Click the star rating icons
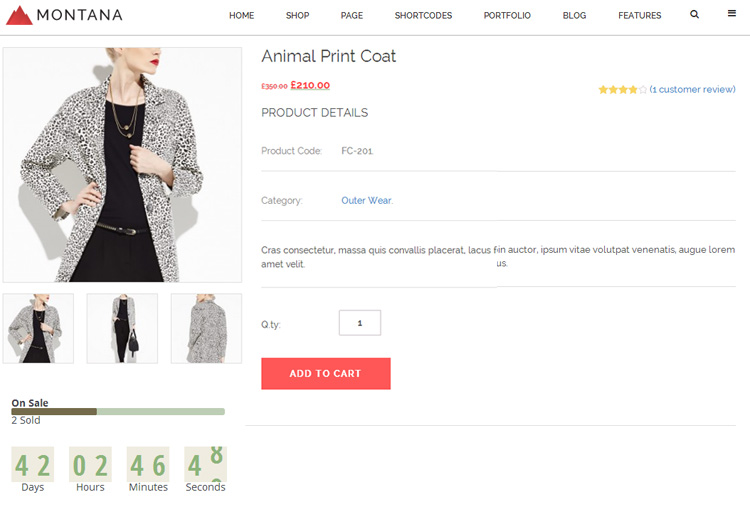Screen dimensions: 750x517 click(x=622, y=90)
